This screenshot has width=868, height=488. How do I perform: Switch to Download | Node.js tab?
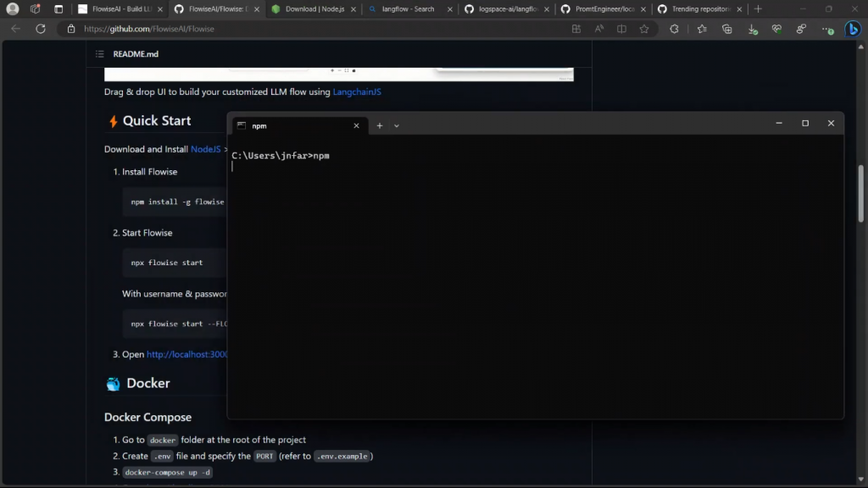click(314, 8)
